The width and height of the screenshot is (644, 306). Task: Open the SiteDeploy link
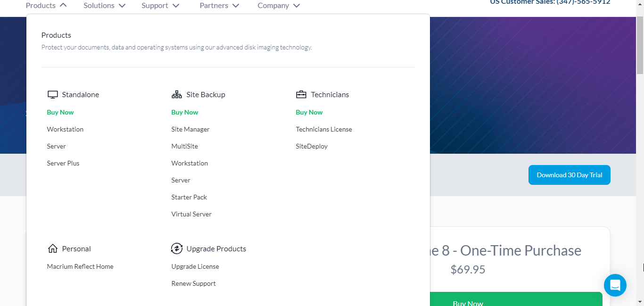click(x=312, y=146)
